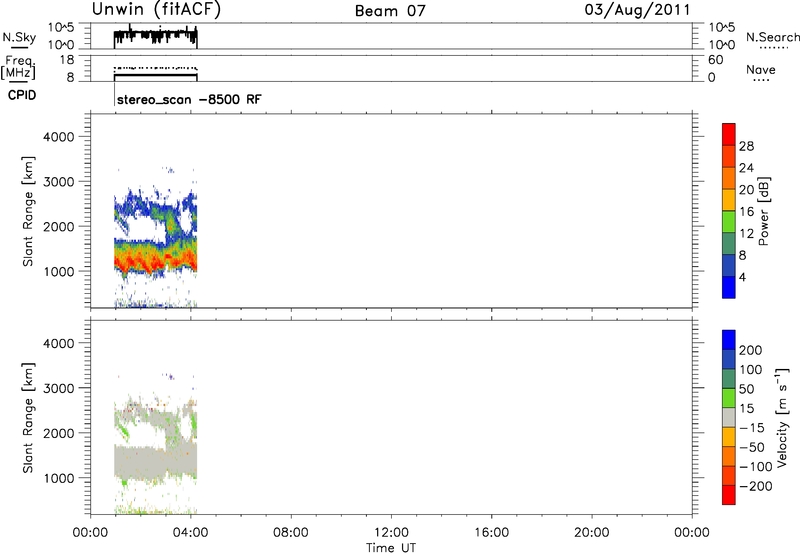Click the 'Nave' legend label
The height and width of the screenshot is (554, 800).
[761, 70]
